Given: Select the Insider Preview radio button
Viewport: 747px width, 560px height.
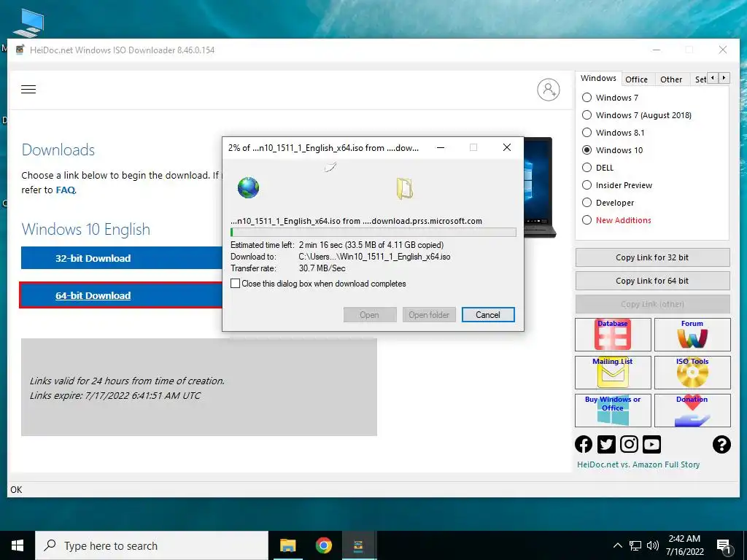Looking at the screenshot, I should pos(587,185).
